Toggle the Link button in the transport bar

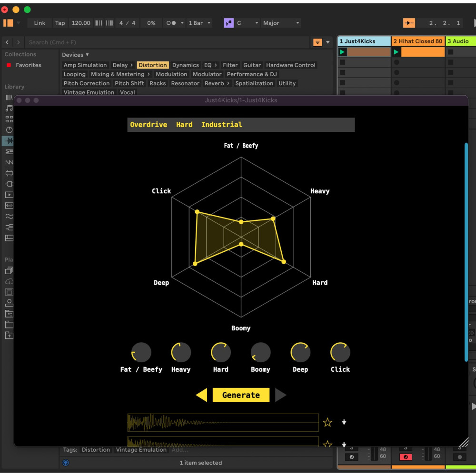pos(40,23)
